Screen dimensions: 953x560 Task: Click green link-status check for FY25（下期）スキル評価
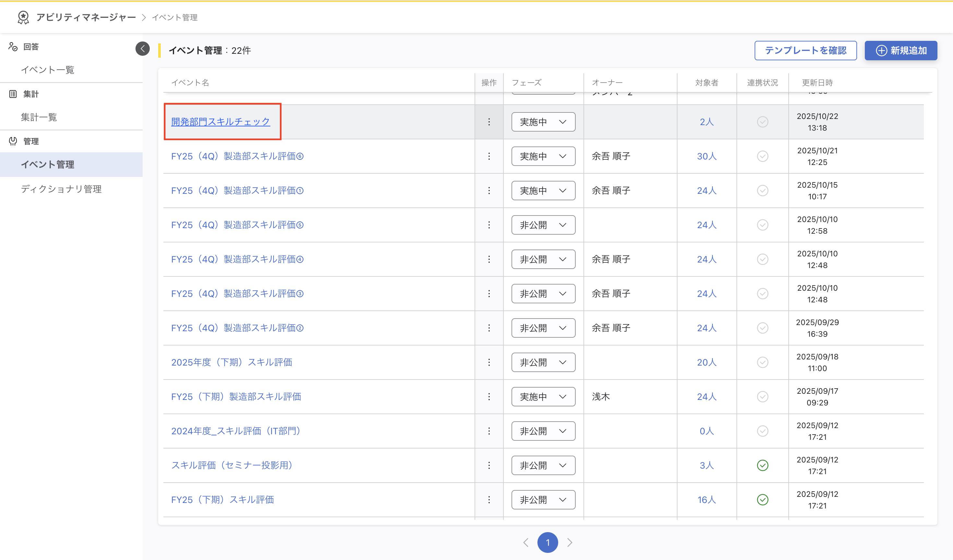coord(762,499)
